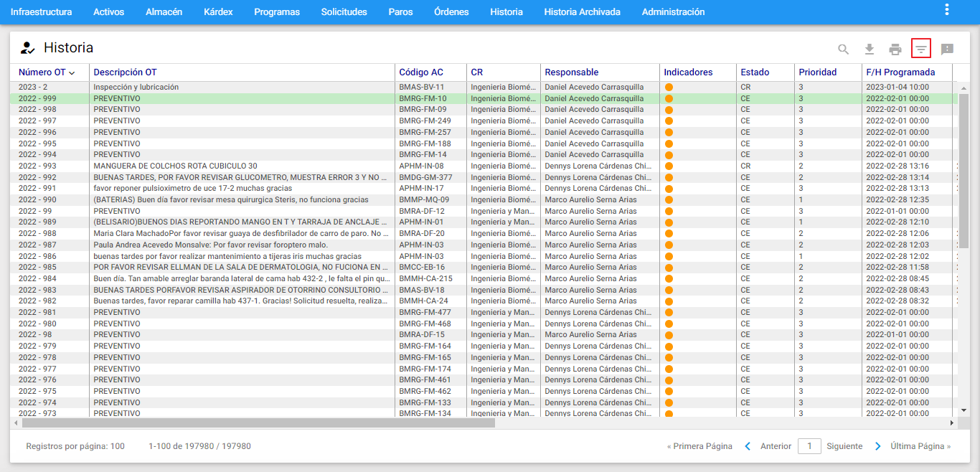Open the Kárdex menu
The width and height of the screenshot is (980, 472).
click(218, 12)
